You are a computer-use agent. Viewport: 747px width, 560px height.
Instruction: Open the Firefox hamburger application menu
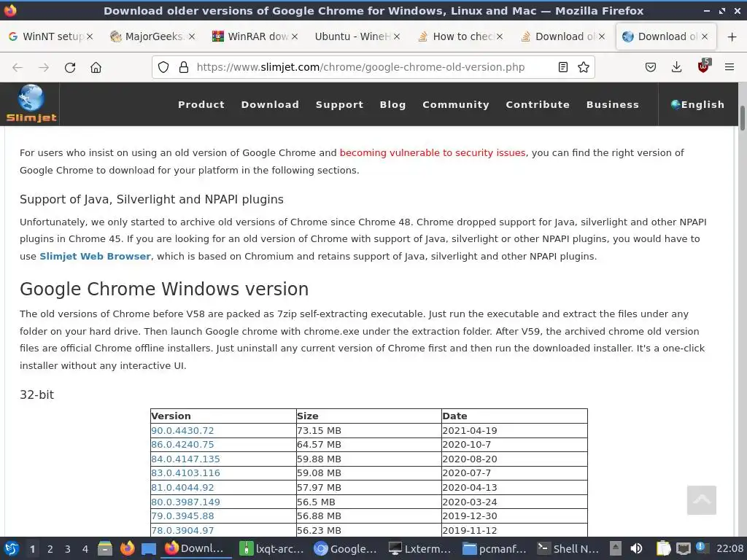pyautogui.click(x=729, y=67)
